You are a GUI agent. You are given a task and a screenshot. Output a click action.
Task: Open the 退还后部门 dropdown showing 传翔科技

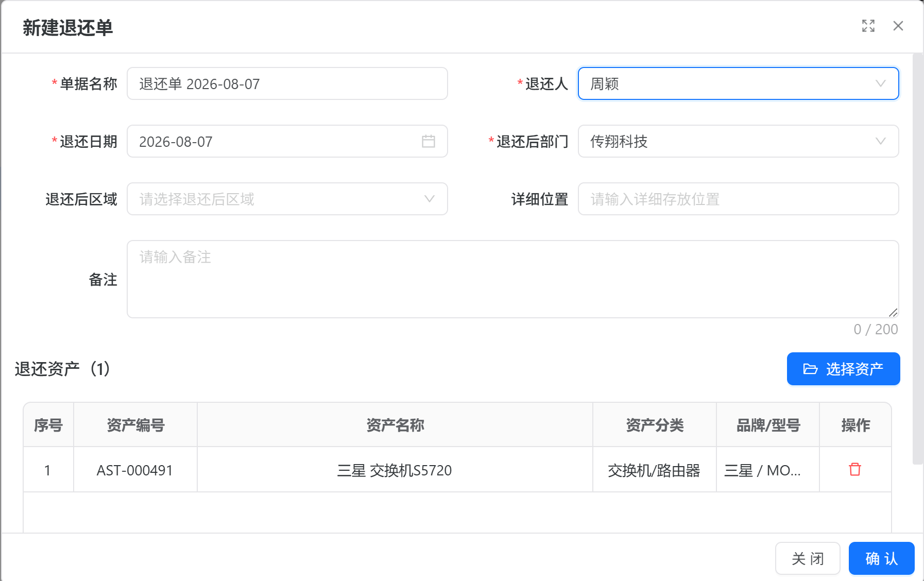[738, 141]
